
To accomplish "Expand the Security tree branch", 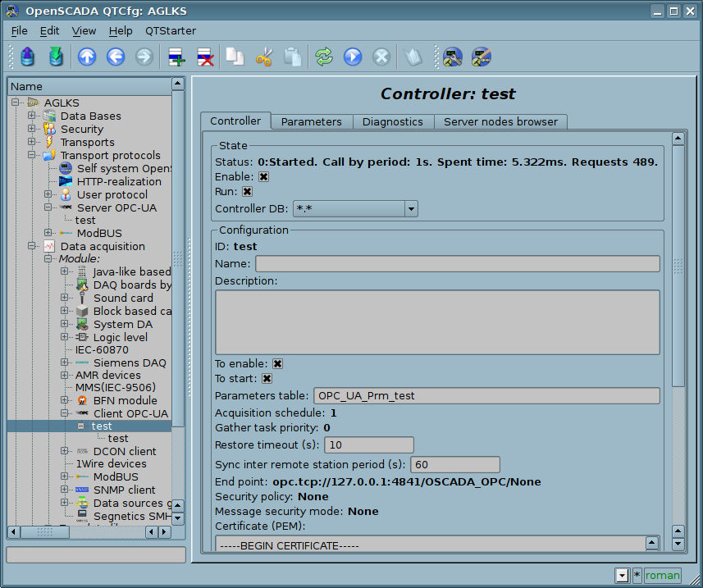I will [31, 129].
